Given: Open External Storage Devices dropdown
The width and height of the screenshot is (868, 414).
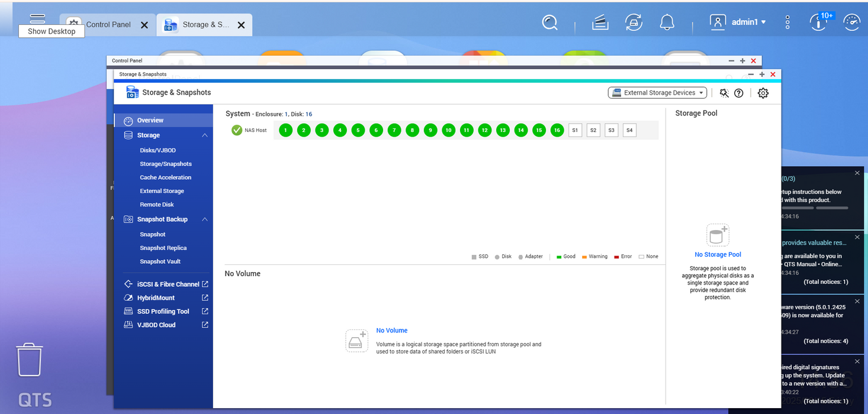Looking at the screenshot, I should pos(658,93).
